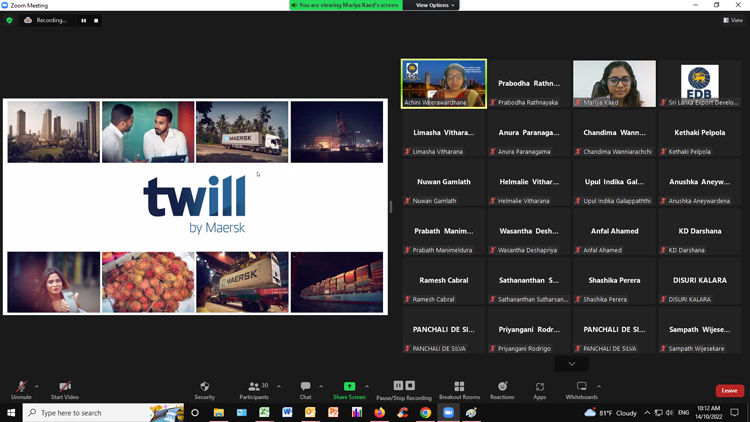Select Priyangani Rodrigo's tile
This screenshot has height=422, width=750.
click(529, 330)
